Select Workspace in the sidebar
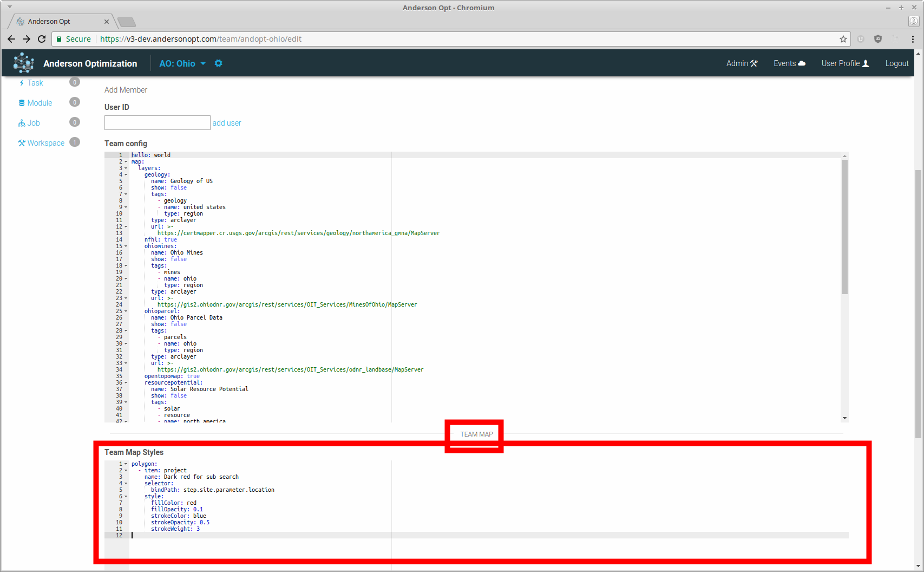 tap(45, 143)
